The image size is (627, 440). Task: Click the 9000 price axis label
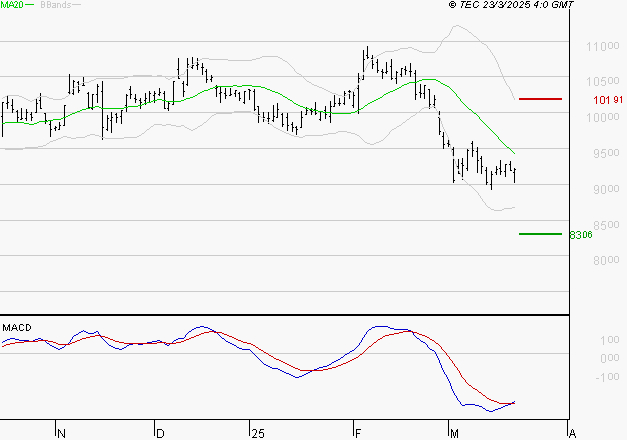click(x=606, y=189)
